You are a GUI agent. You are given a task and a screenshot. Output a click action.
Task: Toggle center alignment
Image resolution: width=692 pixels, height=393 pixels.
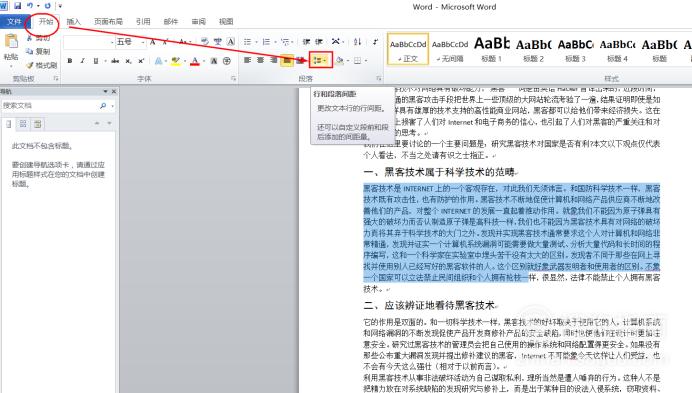(260, 60)
